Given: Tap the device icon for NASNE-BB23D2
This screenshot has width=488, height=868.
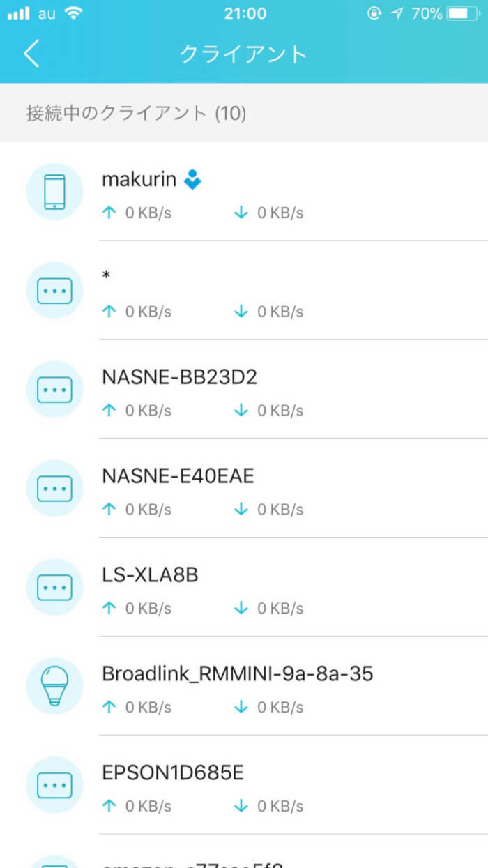Looking at the screenshot, I should pyautogui.click(x=54, y=390).
